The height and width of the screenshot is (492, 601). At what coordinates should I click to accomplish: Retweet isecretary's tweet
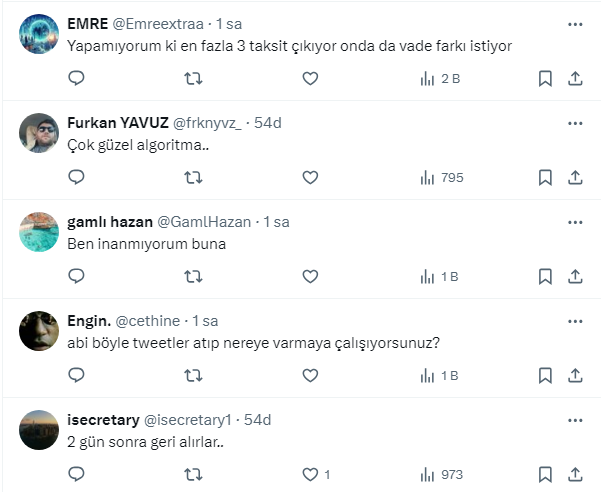[193, 474]
